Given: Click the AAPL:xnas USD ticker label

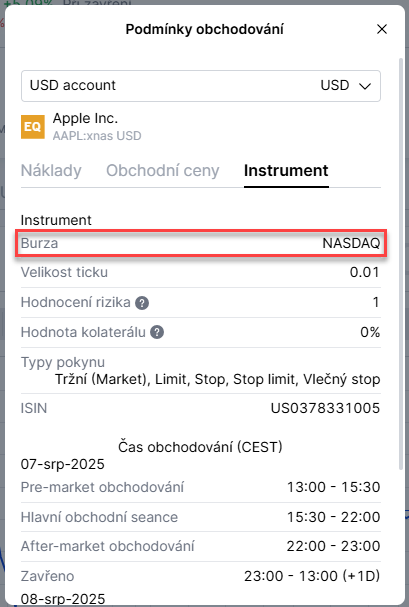Looking at the screenshot, I should [97, 136].
